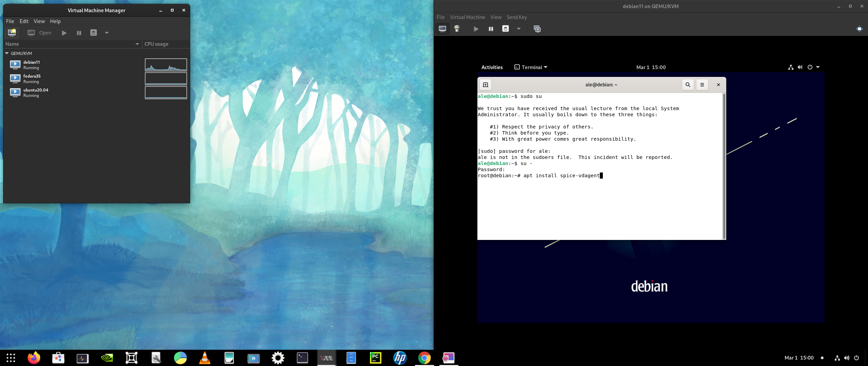Show virtual hardware details lightbulb icon
The image size is (868, 366).
tap(457, 29)
